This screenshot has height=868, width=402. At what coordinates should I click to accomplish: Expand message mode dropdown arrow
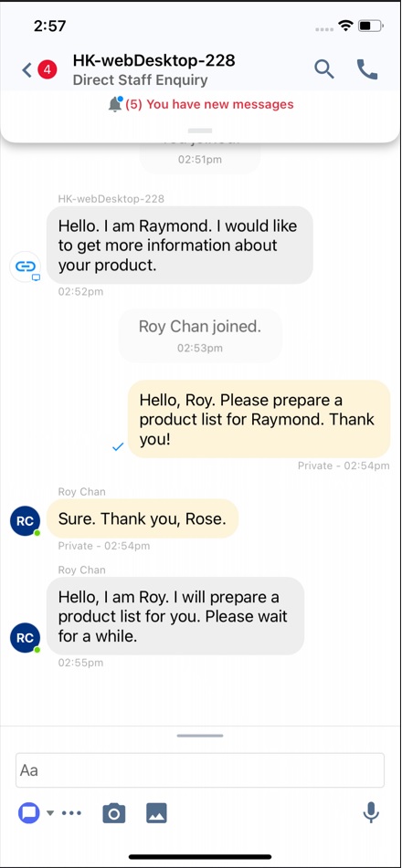50,813
